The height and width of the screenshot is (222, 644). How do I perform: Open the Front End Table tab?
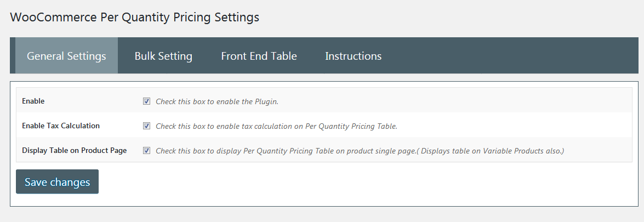259,56
